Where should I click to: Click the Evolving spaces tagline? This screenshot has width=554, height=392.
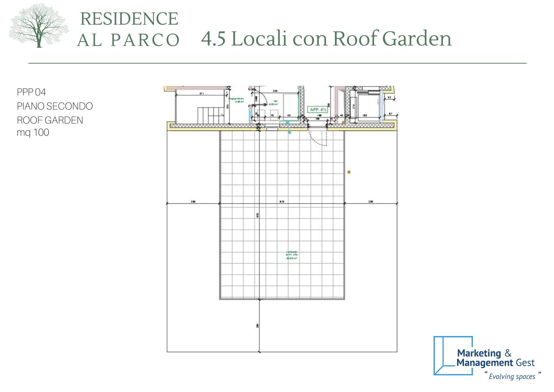point(512,376)
